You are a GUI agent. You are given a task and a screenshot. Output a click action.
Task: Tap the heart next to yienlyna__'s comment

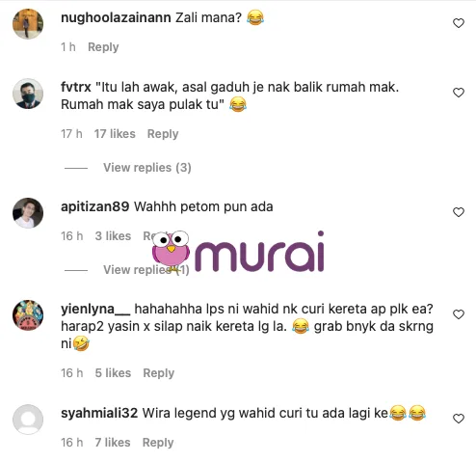(x=459, y=314)
